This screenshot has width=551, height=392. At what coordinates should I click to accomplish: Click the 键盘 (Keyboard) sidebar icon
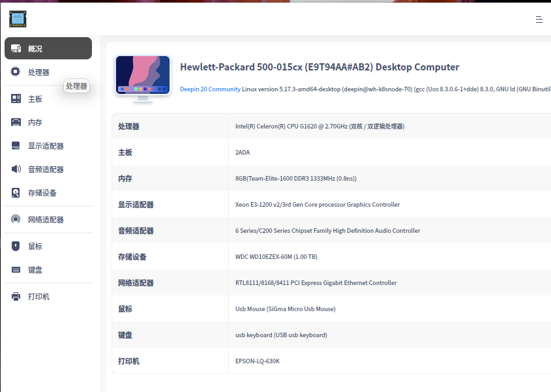click(x=15, y=269)
